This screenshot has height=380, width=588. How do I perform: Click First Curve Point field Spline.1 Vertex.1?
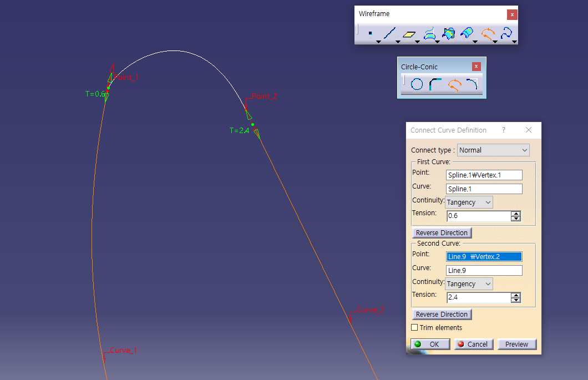484,175
